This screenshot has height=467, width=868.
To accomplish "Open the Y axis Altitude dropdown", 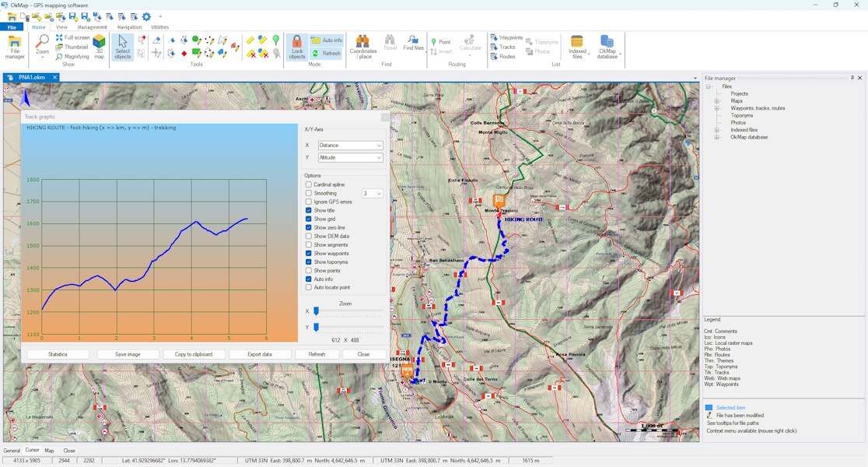I will [x=351, y=157].
